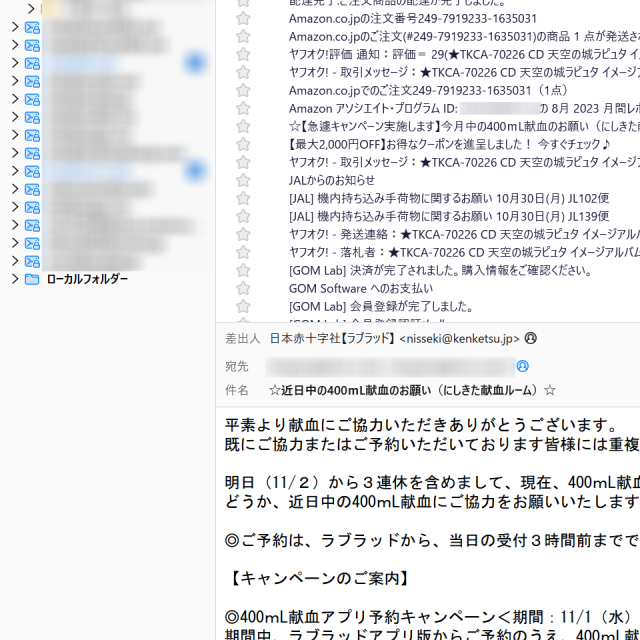Click the ローカルフォルダー folder icon

(32, 279)
